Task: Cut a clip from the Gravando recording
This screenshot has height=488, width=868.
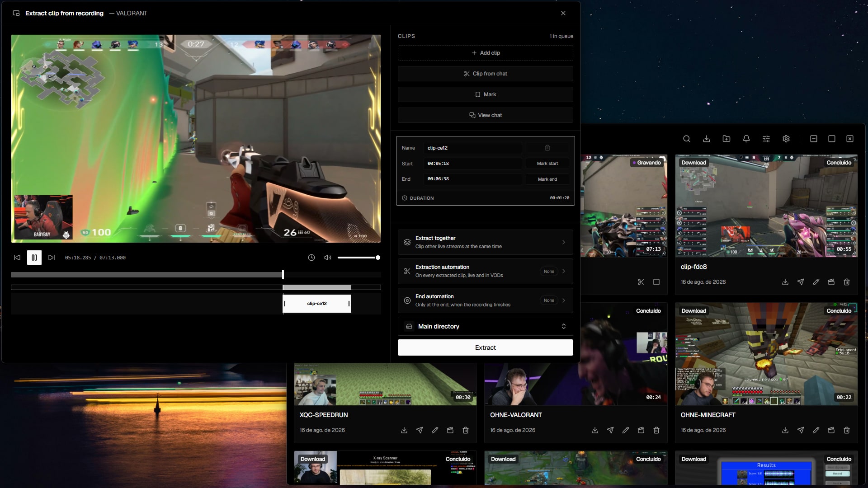Action: pyautogui.click(x=641, y=282)
